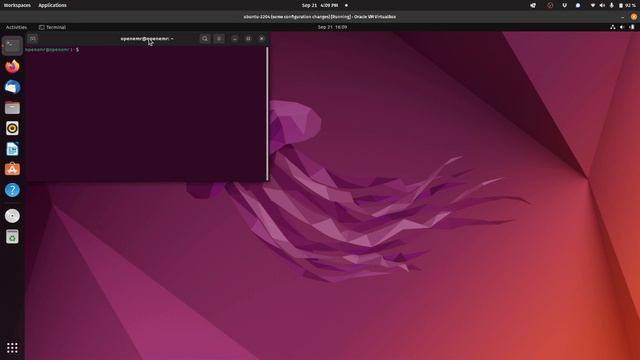
Task: Click the leftmost host tray icon
Action: click(533, 5)
